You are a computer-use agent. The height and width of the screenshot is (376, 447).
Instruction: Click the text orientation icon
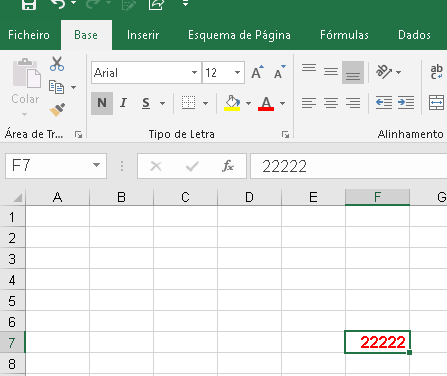[384, 72]
